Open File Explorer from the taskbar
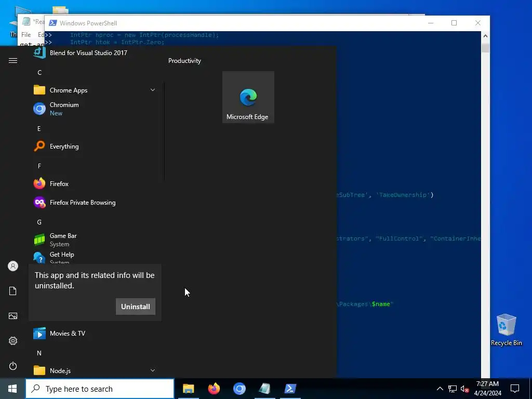 pos(188,389)
